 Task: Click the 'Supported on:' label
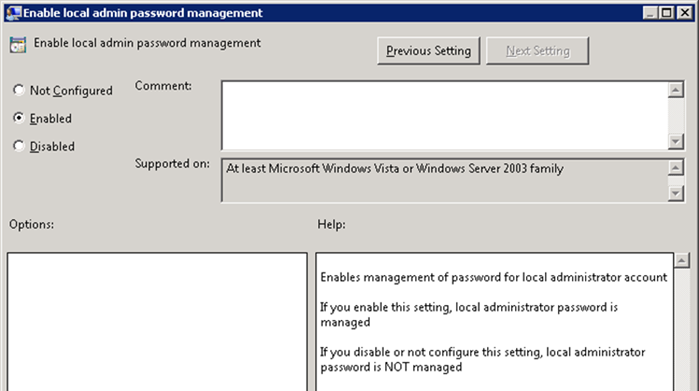[x=172, y=164]
